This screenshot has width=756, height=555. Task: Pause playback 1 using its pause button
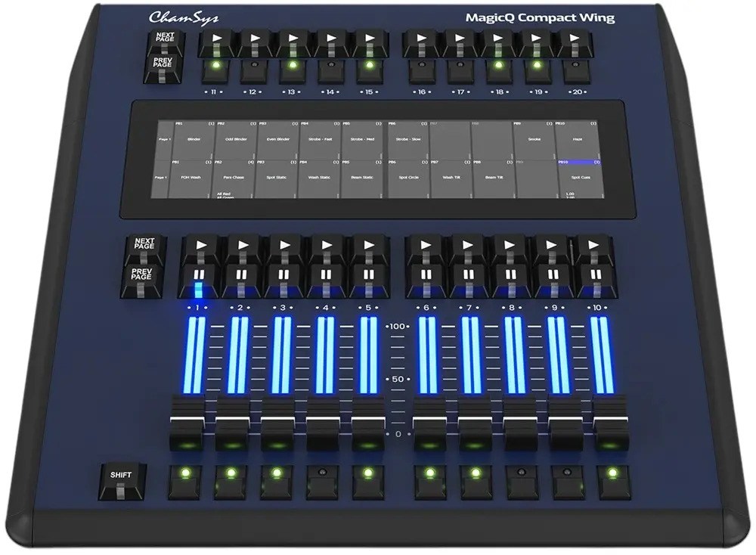199,281
